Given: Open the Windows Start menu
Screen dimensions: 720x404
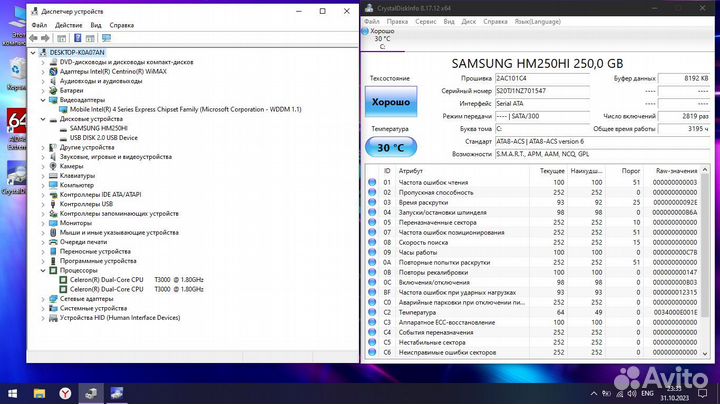Looking at the screenshot, I should point(12,393).
